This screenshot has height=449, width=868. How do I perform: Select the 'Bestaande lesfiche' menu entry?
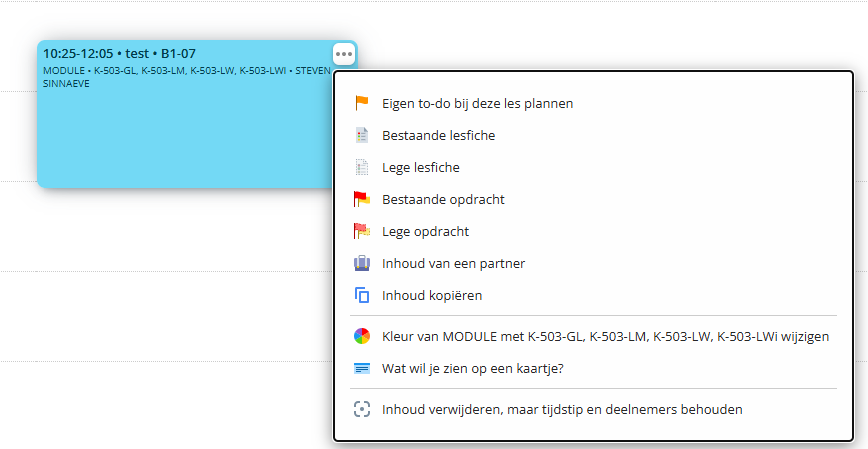pyautogui.click(x=438, y=135)
